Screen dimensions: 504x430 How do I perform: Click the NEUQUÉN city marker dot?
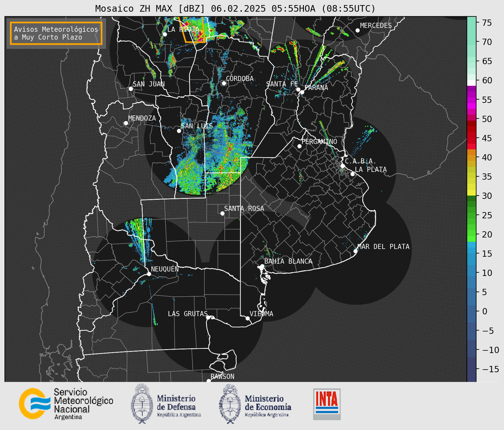[149, 274]
